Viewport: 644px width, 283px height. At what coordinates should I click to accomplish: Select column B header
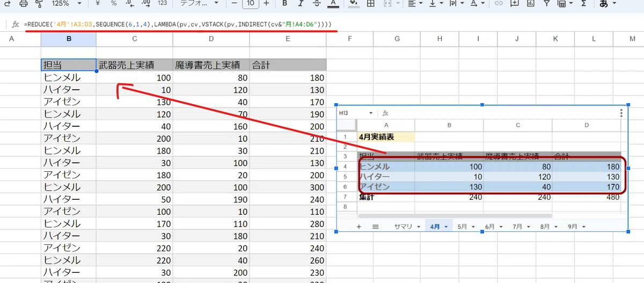pyautogui.click(x=69, y=39)
